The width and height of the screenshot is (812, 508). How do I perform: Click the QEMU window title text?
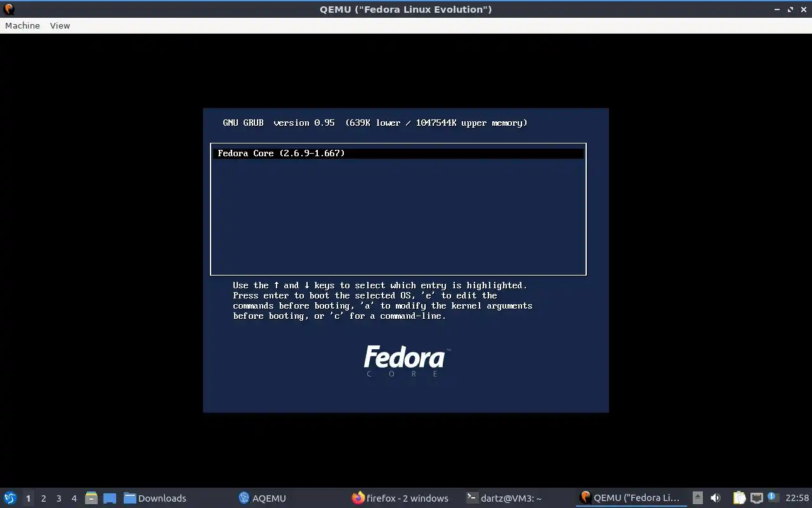(x=406, y=10)
